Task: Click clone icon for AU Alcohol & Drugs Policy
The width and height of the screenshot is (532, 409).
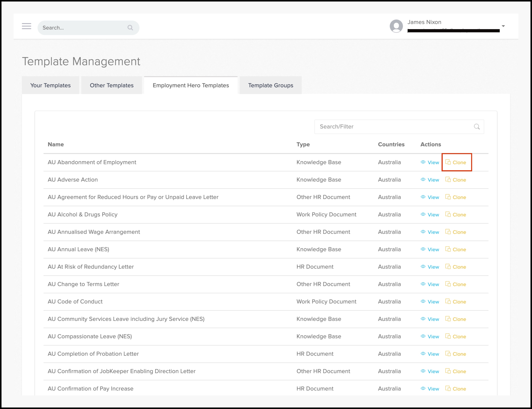Action: coord(448,214)
